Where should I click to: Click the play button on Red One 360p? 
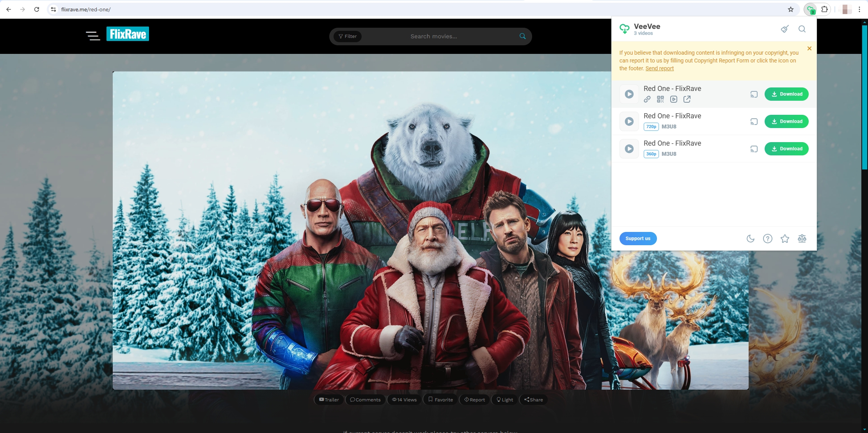click(x=628, y=148)
